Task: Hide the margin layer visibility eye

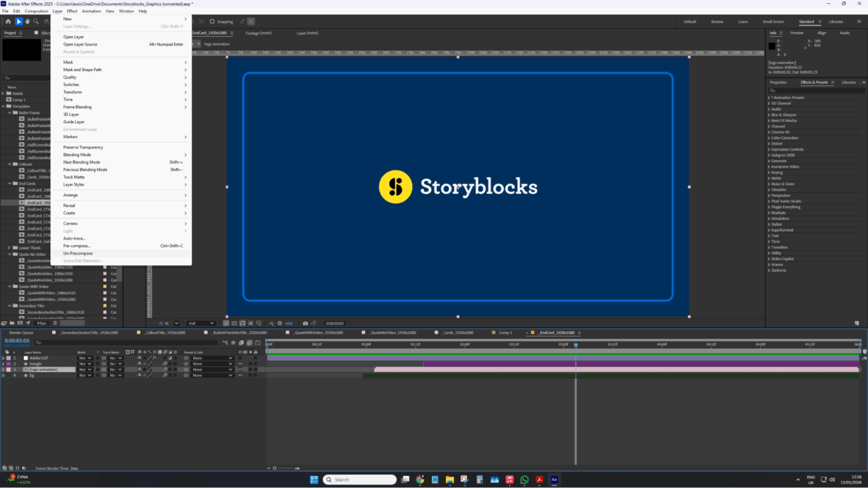Action: [240, 364]
